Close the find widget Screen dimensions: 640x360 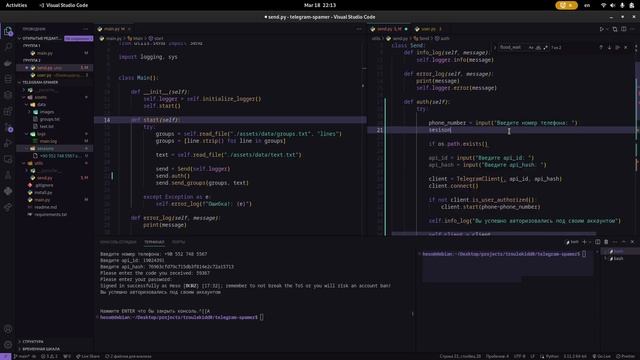(x=626, y=47)
